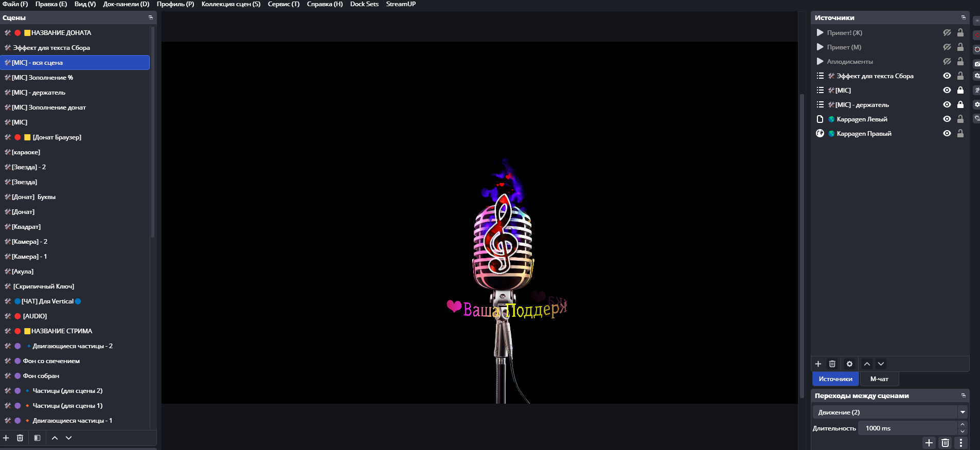
Task: Show the hidden Аплодисменты source
Action: (947, 61)
